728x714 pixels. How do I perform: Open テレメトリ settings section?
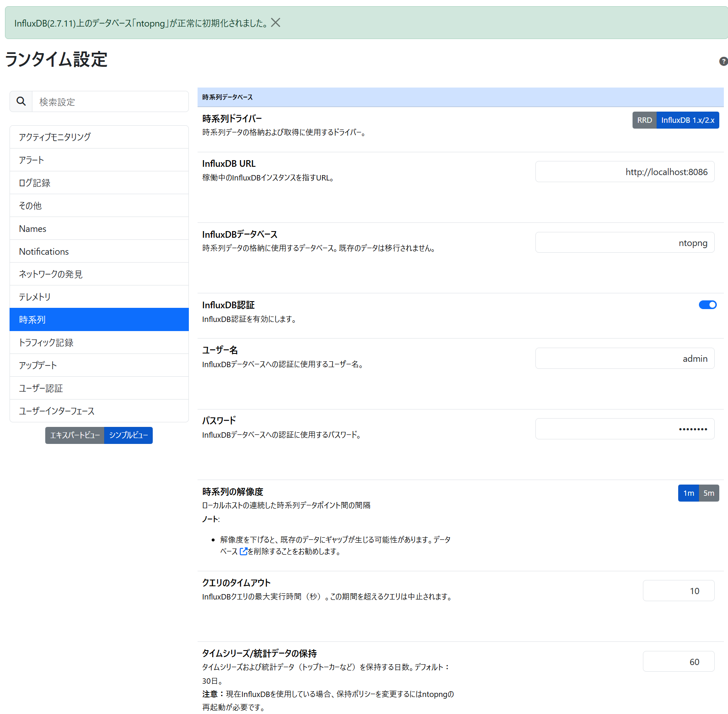99,297
